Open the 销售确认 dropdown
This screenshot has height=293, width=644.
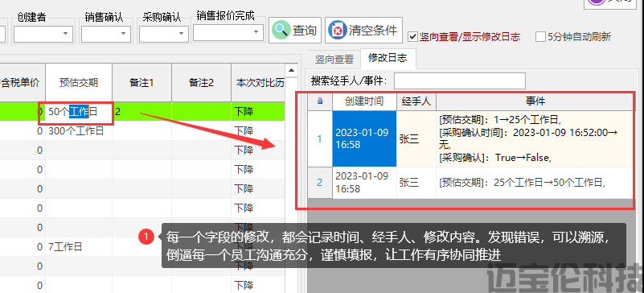[106, 34]
